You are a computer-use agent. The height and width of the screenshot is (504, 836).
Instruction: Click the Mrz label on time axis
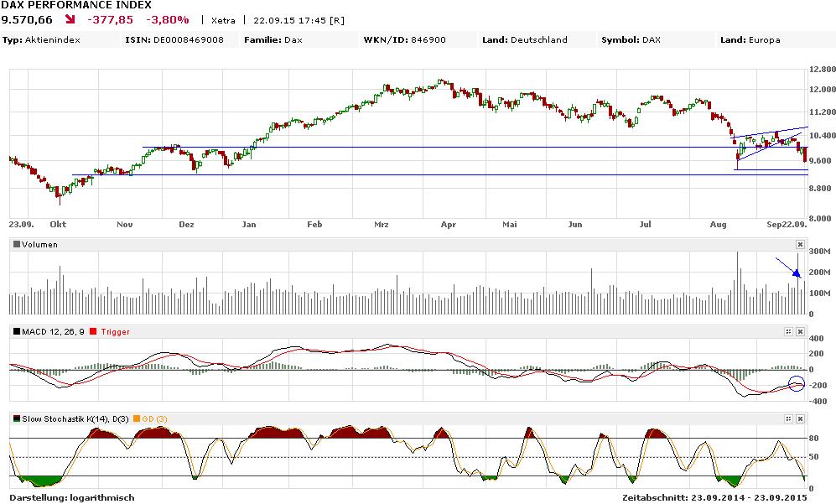[382, 225]
